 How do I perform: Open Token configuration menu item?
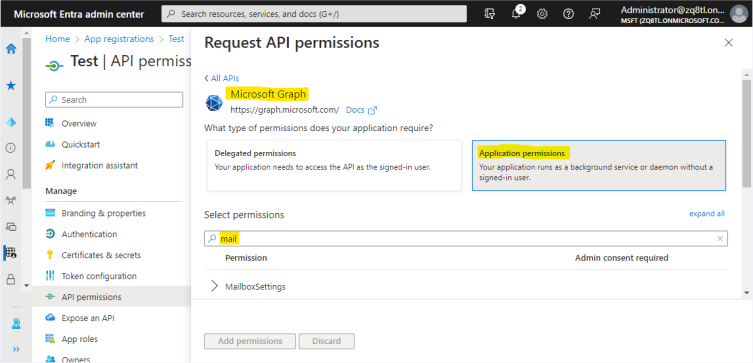tap(99, 276)
